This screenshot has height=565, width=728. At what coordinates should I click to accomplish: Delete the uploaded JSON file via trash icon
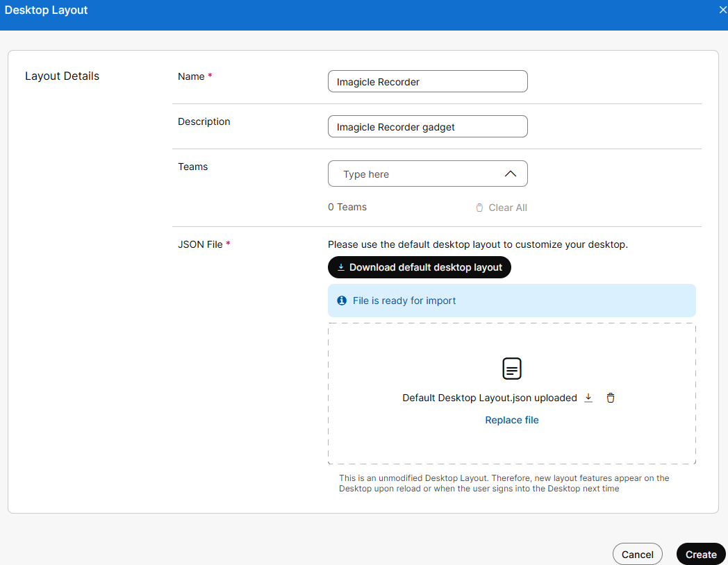[x=611, y=398]
